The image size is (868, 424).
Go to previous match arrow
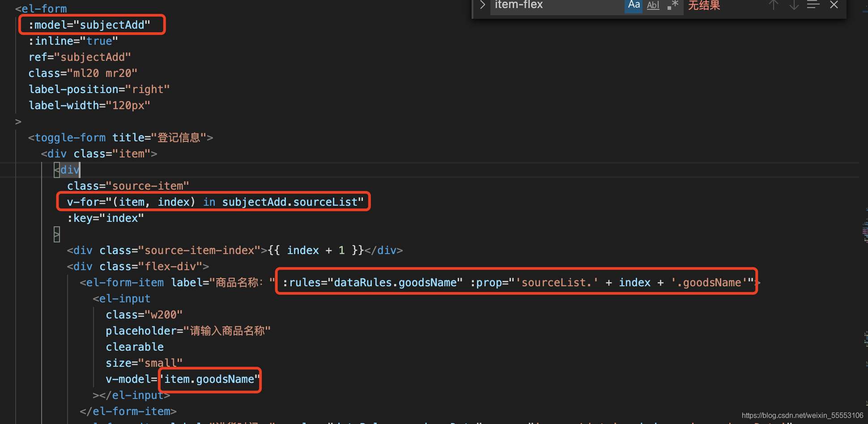pos(774,5)
